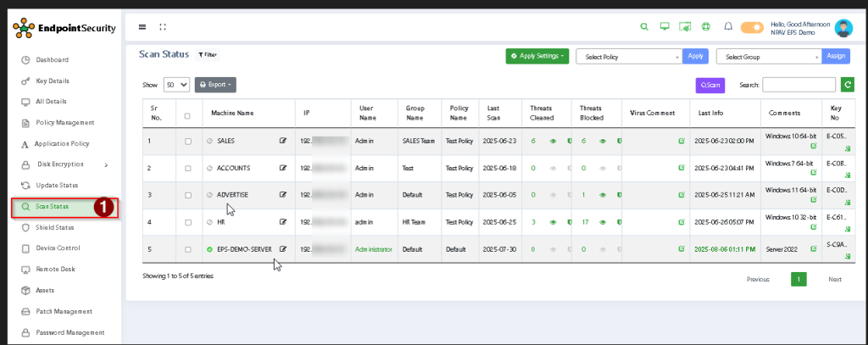The width and height of the screenshot is (868, 345).
Task: Toggle the orange switch in the header
Action: 752,28
